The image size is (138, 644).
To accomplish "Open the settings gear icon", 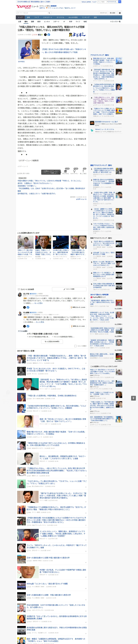I will point(120,13).
